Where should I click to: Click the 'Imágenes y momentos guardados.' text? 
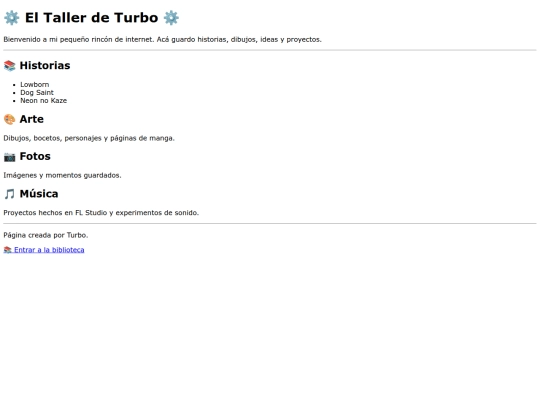point(62,175)
